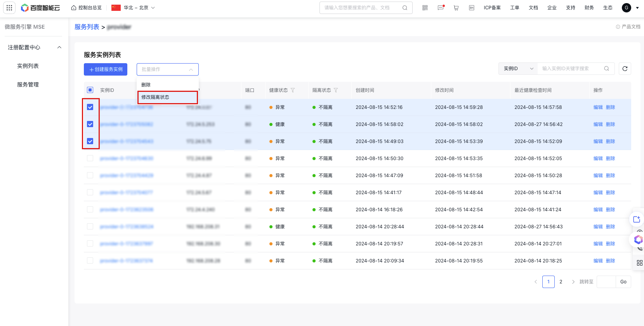Uncheck row created 2024-08-15 14:58:02
This screenshot has width=644, height=326.
90,124
